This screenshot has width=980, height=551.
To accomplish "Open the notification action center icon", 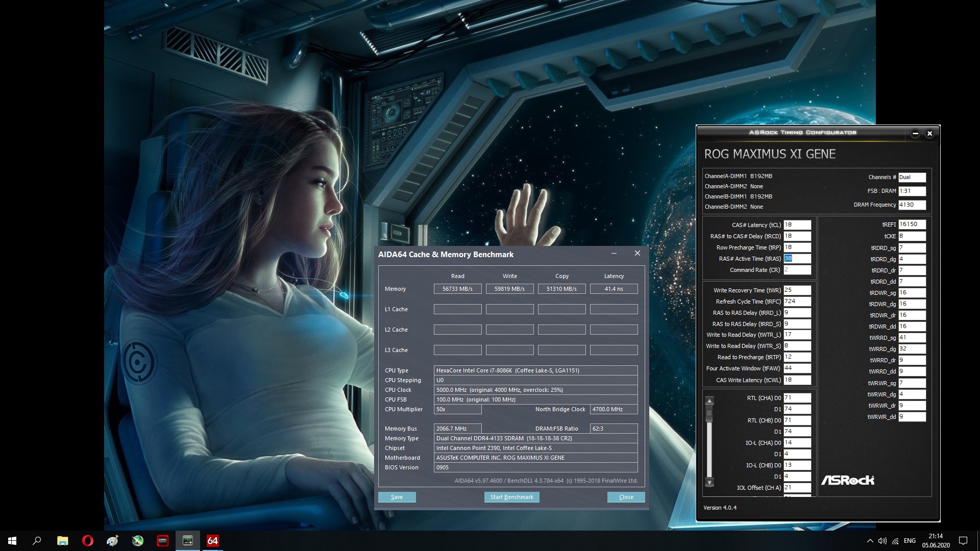I will coord(963,541).
